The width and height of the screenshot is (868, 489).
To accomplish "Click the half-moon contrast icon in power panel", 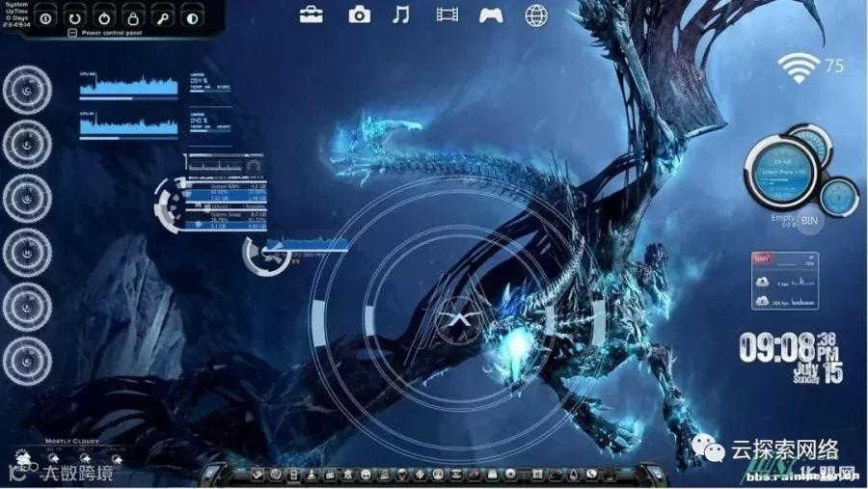I will pyautogui.click(x=192, y=17).
